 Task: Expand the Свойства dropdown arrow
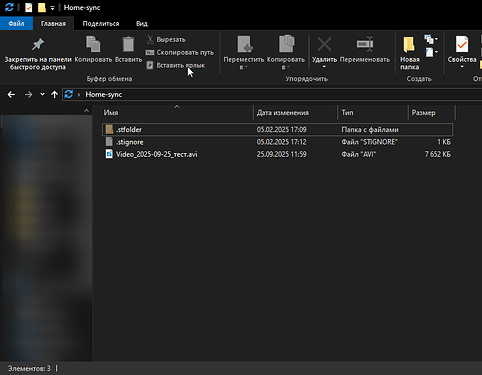coord(462,67)
